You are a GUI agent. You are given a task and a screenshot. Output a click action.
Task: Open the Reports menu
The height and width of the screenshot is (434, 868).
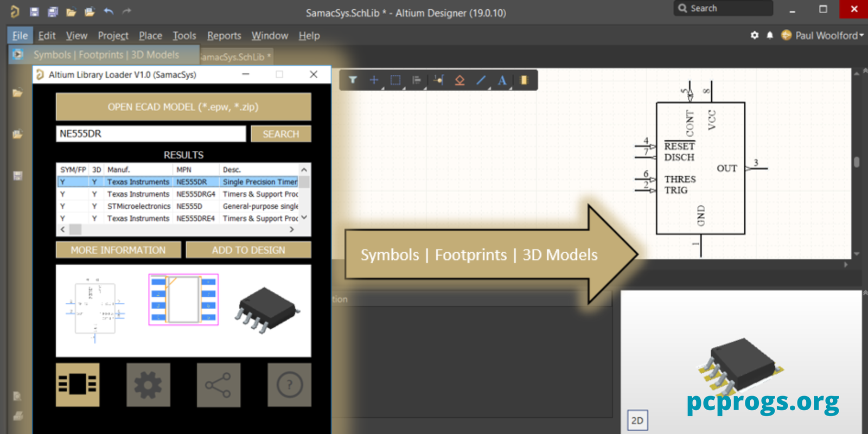224,35
